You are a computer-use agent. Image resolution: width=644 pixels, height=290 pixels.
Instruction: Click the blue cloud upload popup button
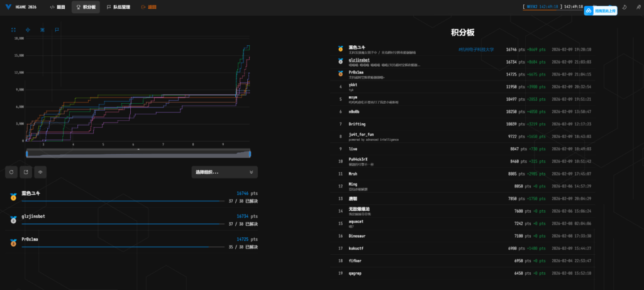click(600, 11)
